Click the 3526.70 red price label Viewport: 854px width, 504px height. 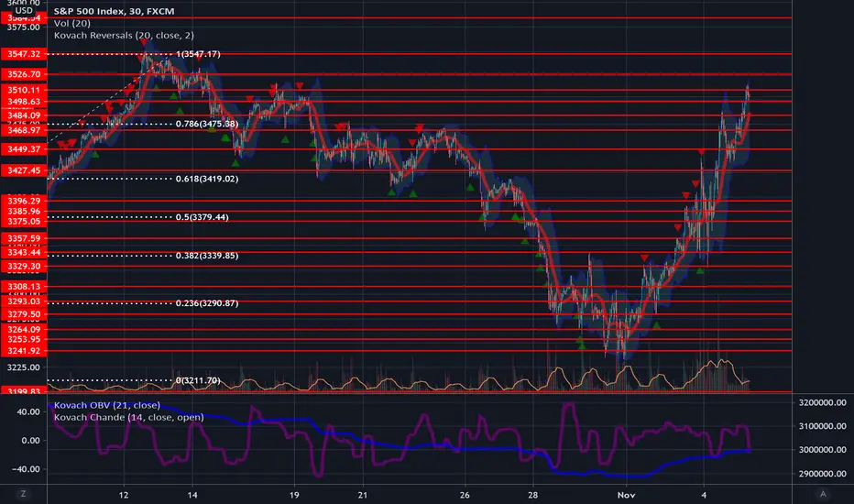tap(24, 74)
